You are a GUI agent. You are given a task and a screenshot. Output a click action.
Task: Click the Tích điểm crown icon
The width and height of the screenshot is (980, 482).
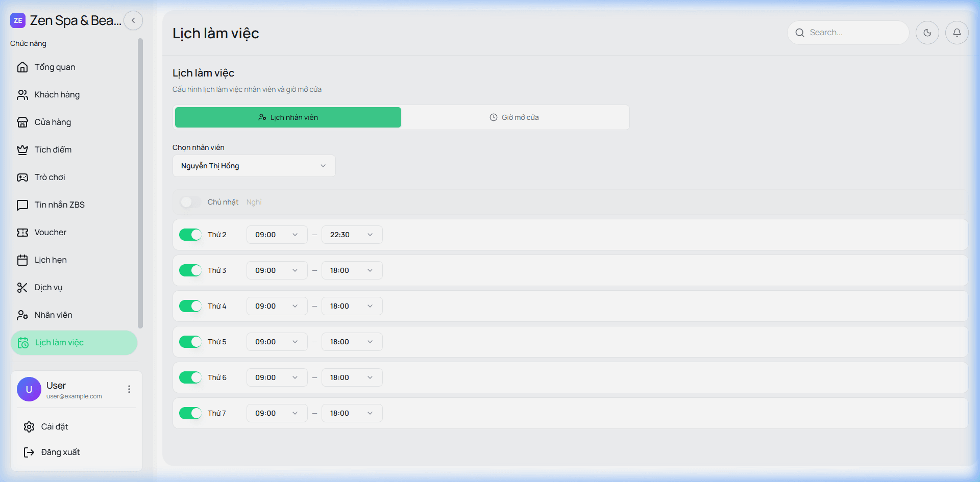click(22, 150)
